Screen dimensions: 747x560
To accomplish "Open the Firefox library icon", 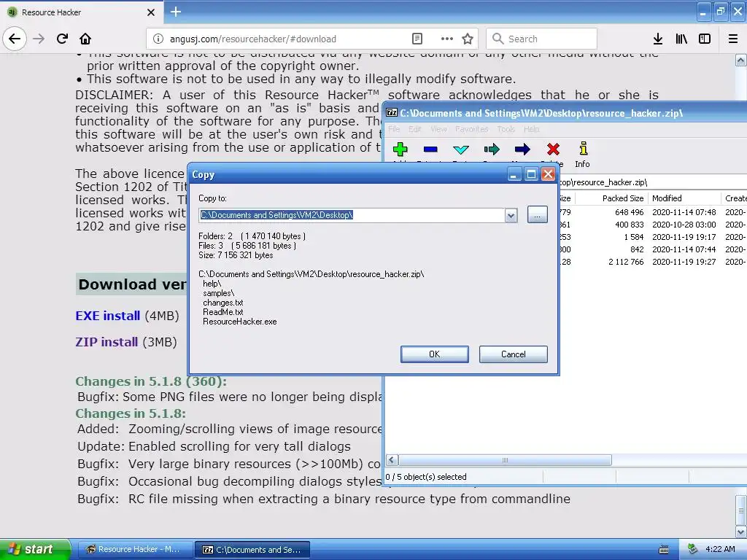I will [682, 39].
